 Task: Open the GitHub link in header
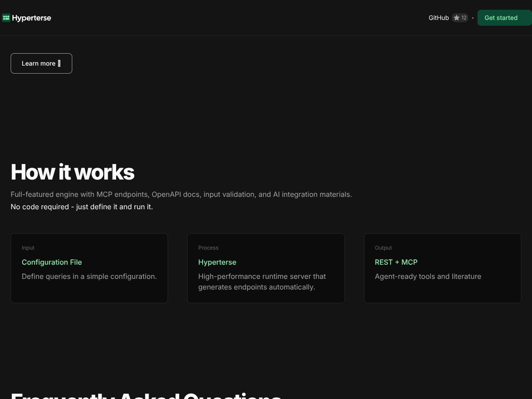[438, 18]
